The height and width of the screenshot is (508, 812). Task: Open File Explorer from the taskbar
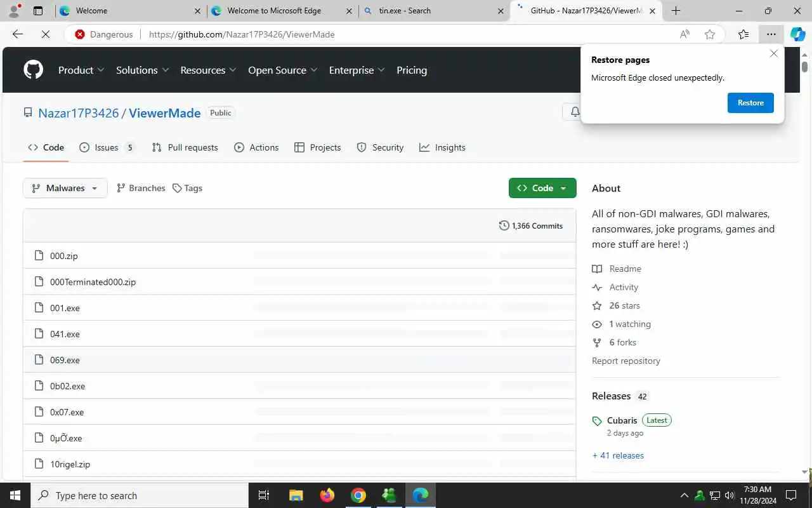(296, 495)
